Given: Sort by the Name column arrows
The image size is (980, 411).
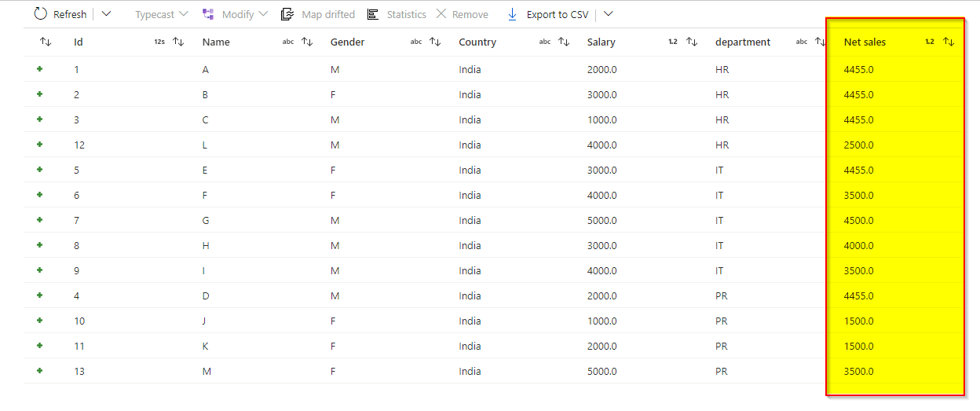Looking at the screenshot, I should point(307,42).
